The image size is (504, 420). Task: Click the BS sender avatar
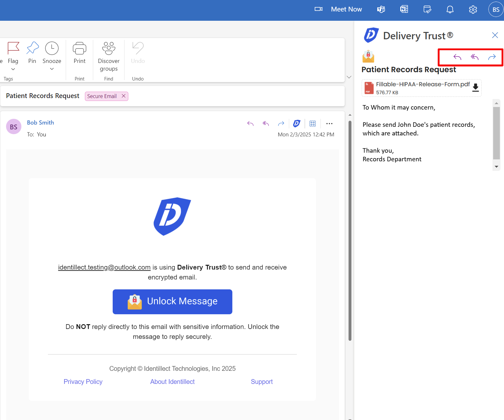click(14, 127)
